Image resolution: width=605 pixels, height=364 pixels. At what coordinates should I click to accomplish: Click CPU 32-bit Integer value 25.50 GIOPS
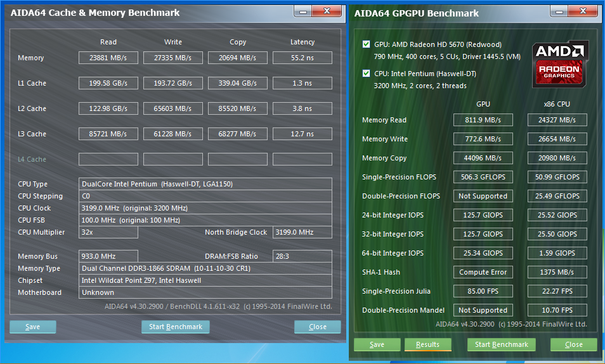point(557,234)
